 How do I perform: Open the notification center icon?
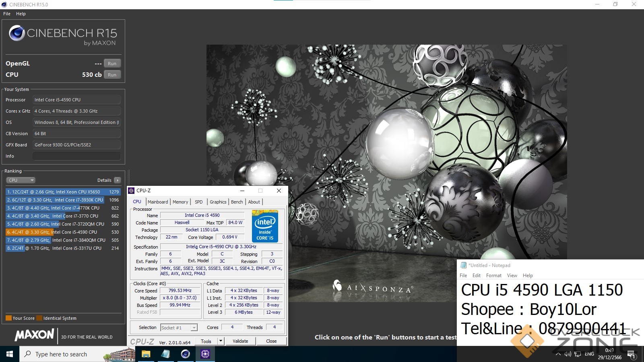click(631, 354)
